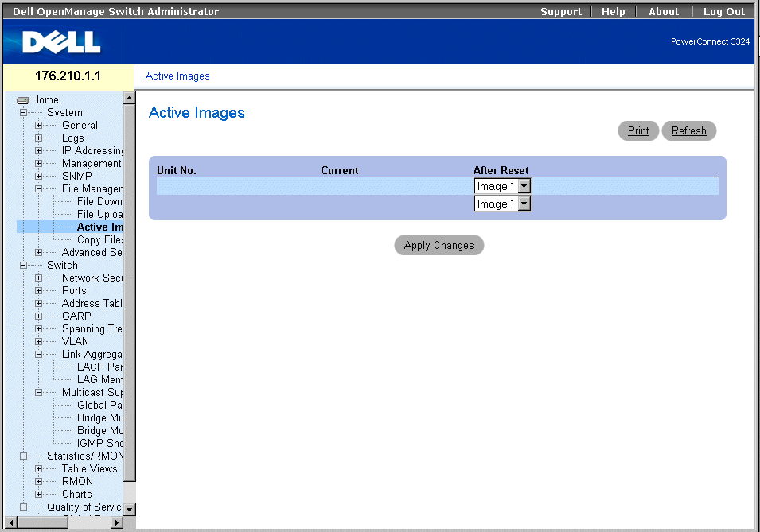Collapse the Statistics/RMON node

(x=23, y=456)
